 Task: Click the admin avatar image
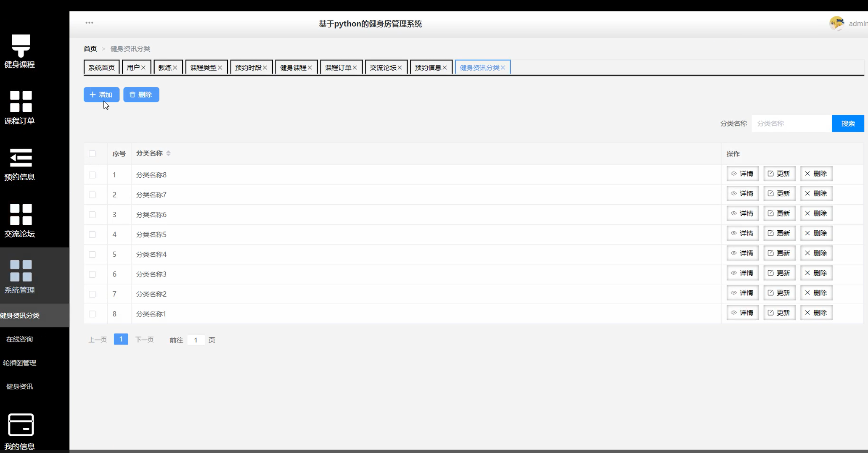[x=836, y=23]
